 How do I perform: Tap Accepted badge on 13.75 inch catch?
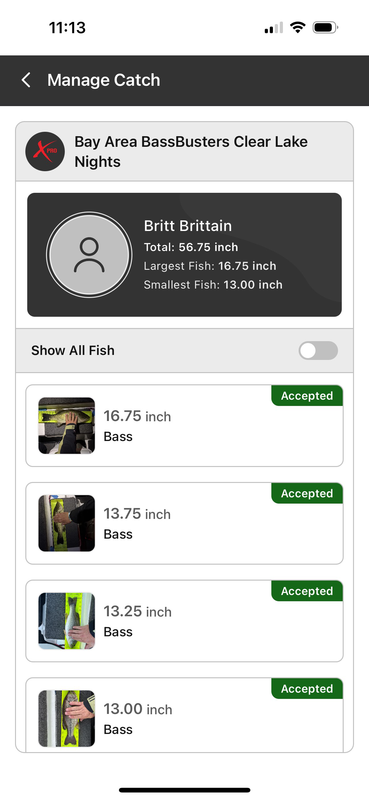click(x=307, y=493)
